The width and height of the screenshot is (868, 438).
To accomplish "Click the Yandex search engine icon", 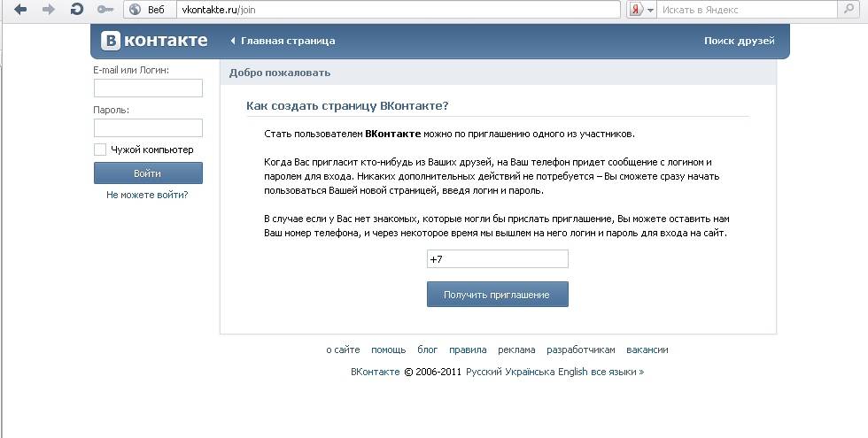I will (x=636, y=10).
